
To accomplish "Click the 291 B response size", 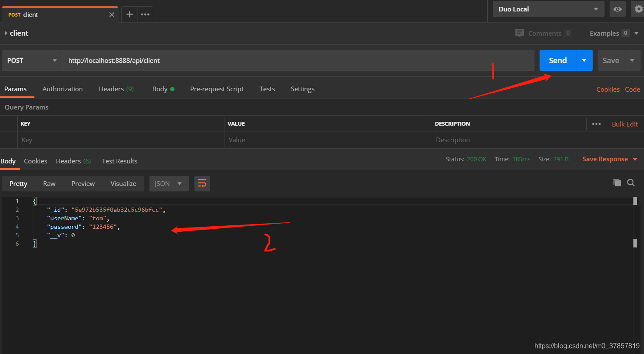I will pos(561,159).
